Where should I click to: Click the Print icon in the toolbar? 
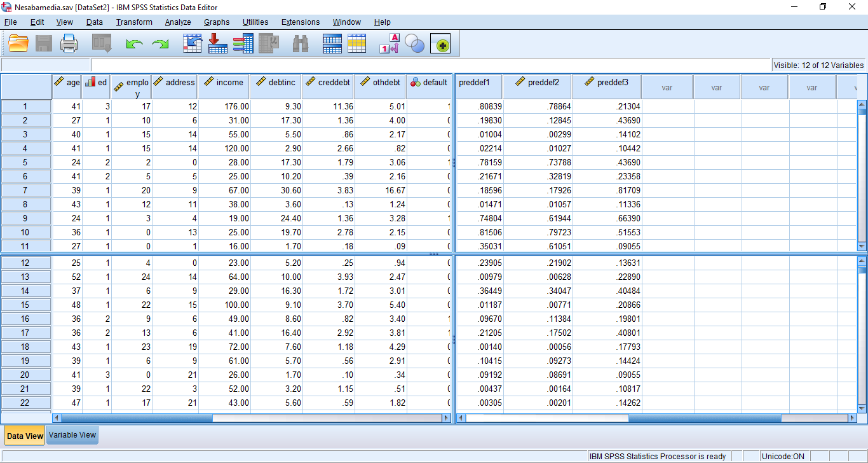point(69,43)
